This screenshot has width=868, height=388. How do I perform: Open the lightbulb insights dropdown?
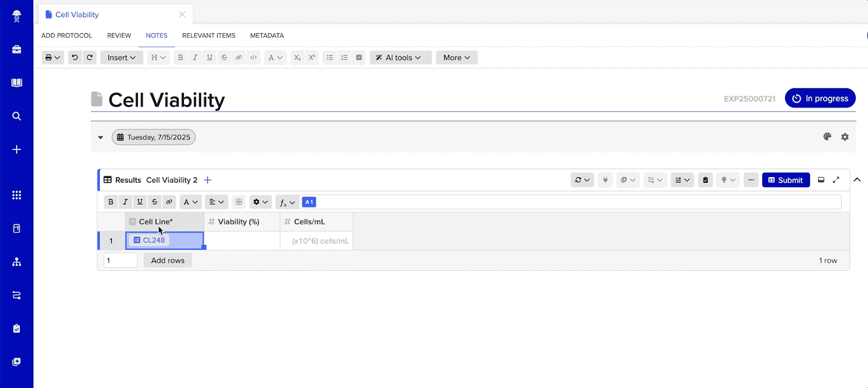point(727,180)
